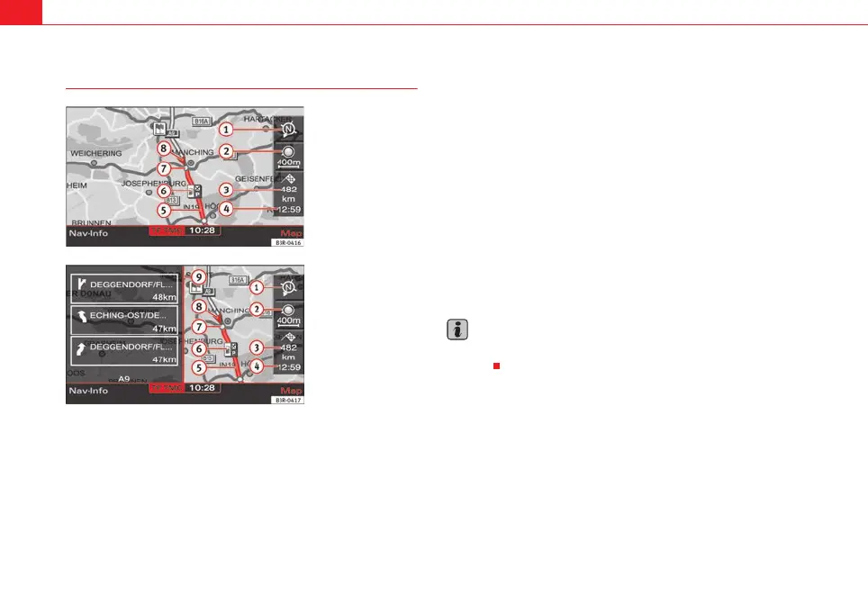Select the DEGGENDORF/FL... 48km manoeuvre entry
This screenshot has height=614, width=868.
click(x=124, y=288)
